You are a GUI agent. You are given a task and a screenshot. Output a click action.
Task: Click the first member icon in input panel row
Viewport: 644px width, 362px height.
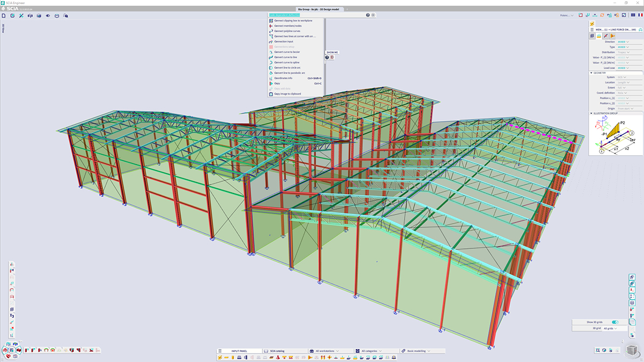pos(220,358)
